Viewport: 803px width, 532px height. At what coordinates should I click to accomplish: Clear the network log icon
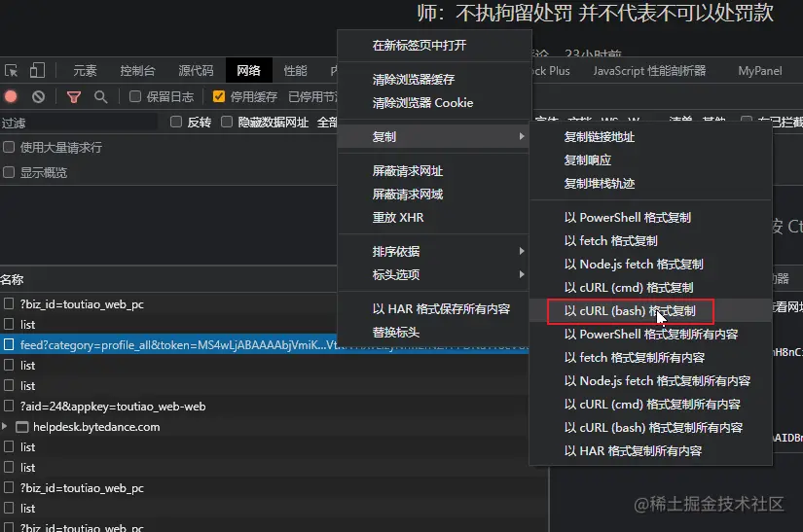(x=38, y=96)
